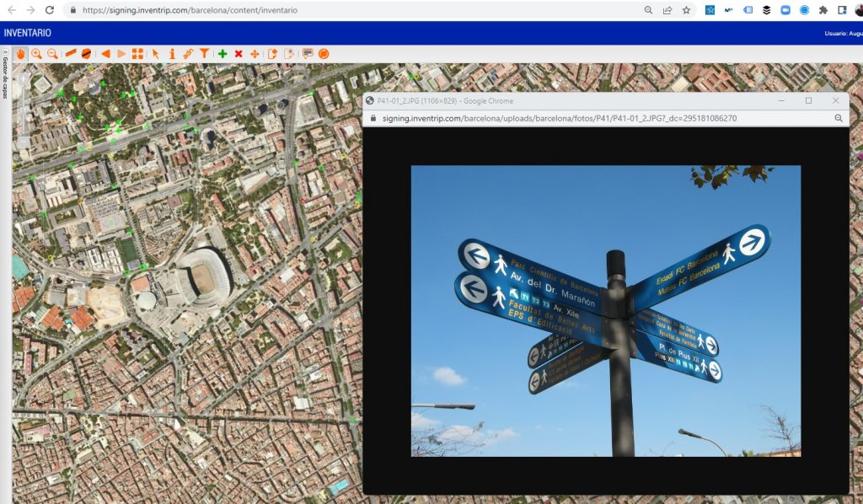Viewport: 863px width, 504px height.
Task: Click the main browser address bar URL
Action: click(x=190, y=10)
